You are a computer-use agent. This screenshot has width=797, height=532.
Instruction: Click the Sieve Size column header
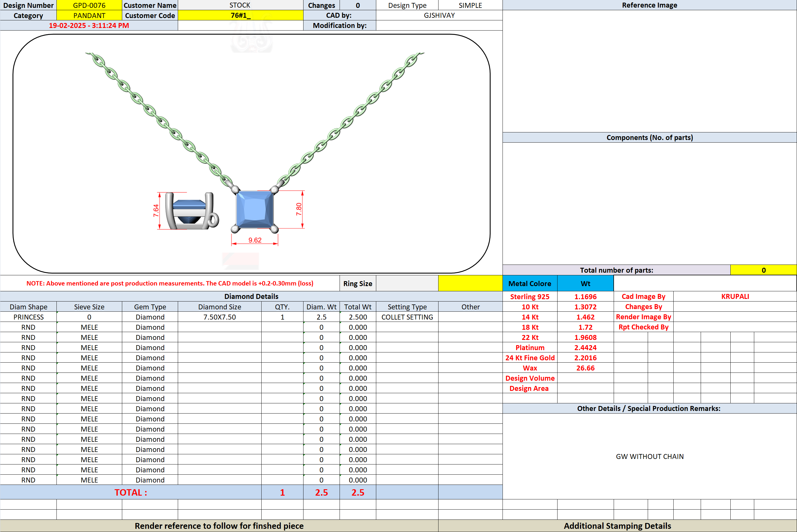(89, 307)
